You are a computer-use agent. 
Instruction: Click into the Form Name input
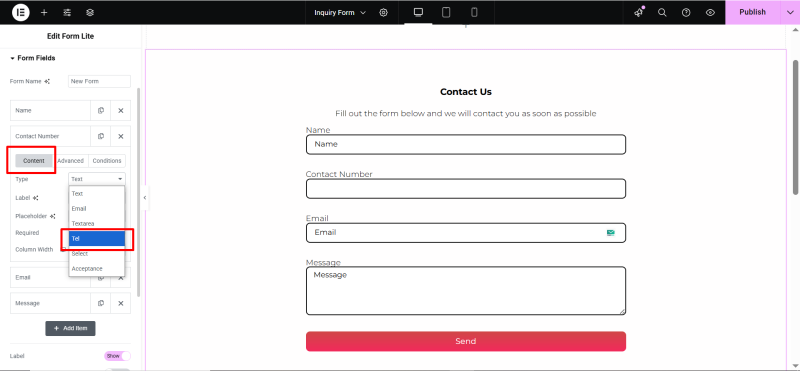(99, 81)
